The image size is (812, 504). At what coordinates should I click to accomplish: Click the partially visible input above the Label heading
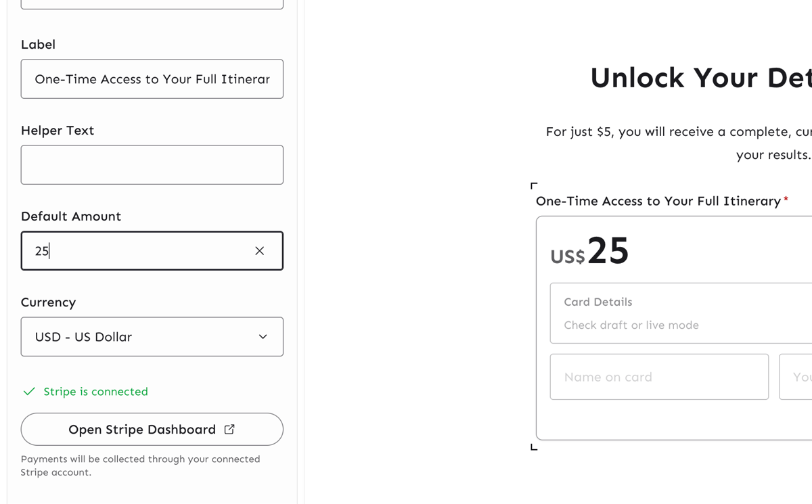tap(152, 3)
